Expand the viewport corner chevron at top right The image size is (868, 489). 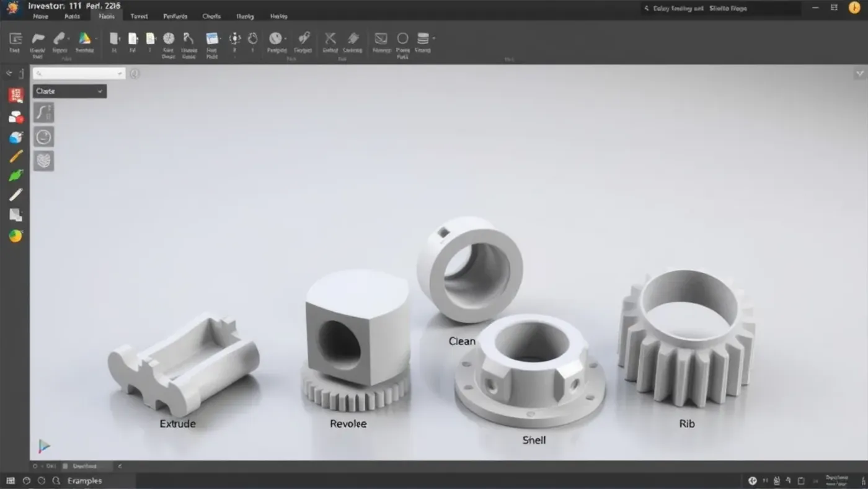[860, 73]
